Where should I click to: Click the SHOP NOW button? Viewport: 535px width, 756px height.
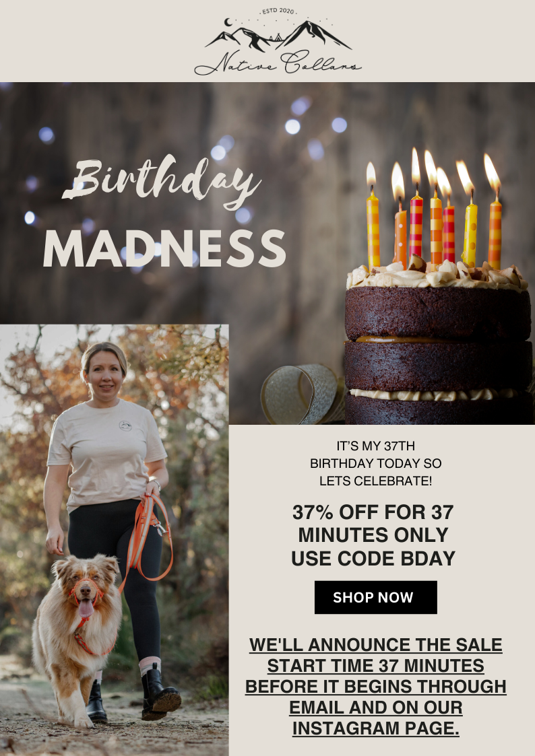(x=375, y=597)
